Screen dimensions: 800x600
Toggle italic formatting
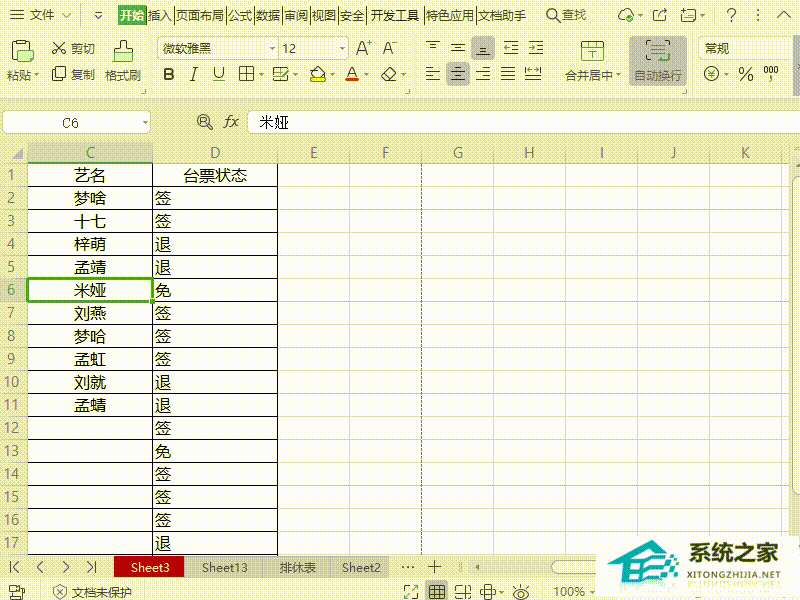point(193,73)
